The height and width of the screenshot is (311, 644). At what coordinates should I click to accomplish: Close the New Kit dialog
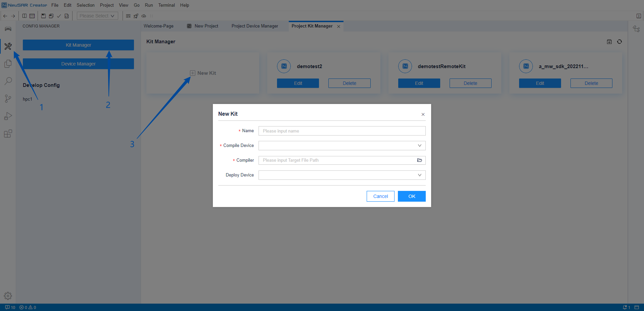tap(423, 114)
